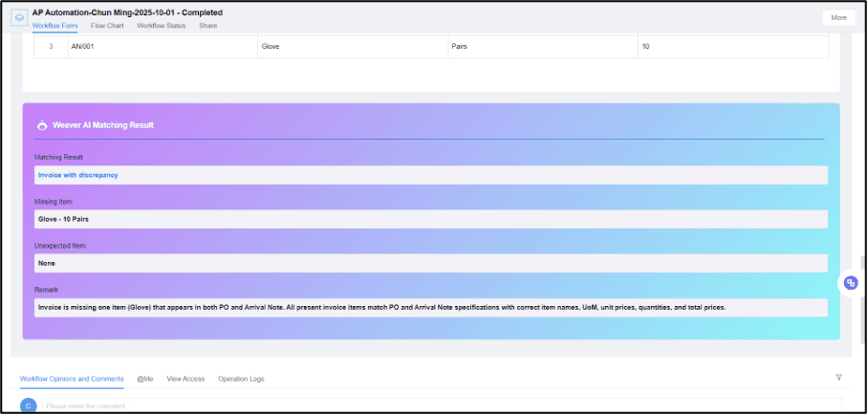Screen dimensions: 868x415
Task: Open the floating blue assistant icon
Action: [x=851, y=283]
